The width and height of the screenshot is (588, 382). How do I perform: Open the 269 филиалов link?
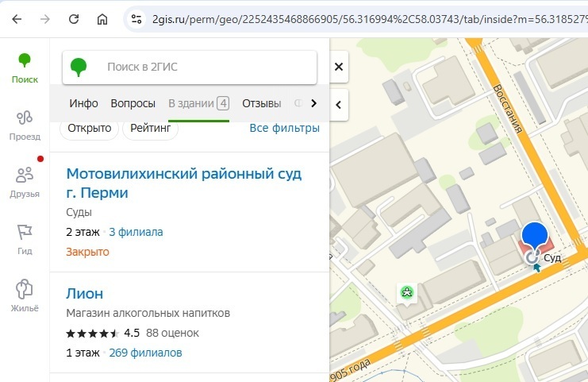click(145, 353)
